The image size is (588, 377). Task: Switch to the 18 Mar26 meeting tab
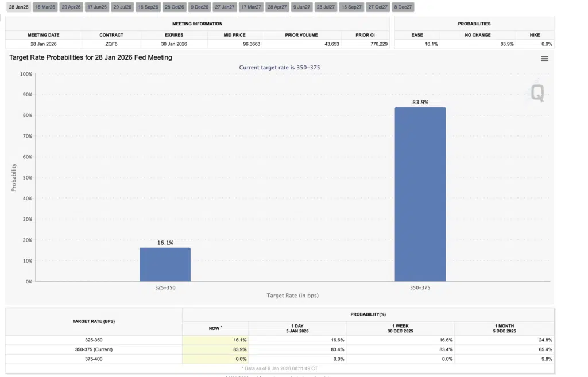(45, 7)
